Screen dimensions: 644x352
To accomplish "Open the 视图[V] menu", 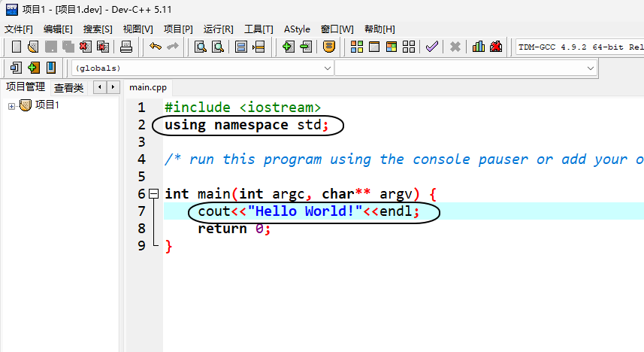I will click(138, 29).
